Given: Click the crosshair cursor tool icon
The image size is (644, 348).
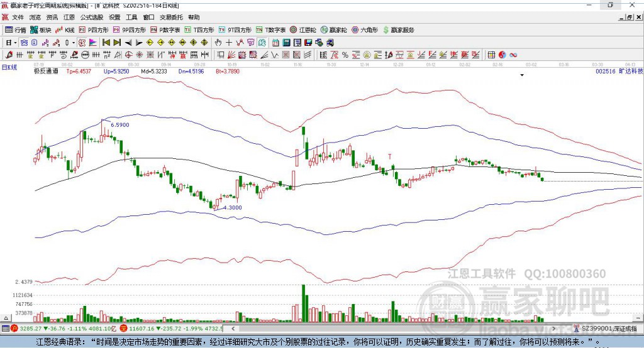Looking at the screenshot, I should (x=230, y=43).
